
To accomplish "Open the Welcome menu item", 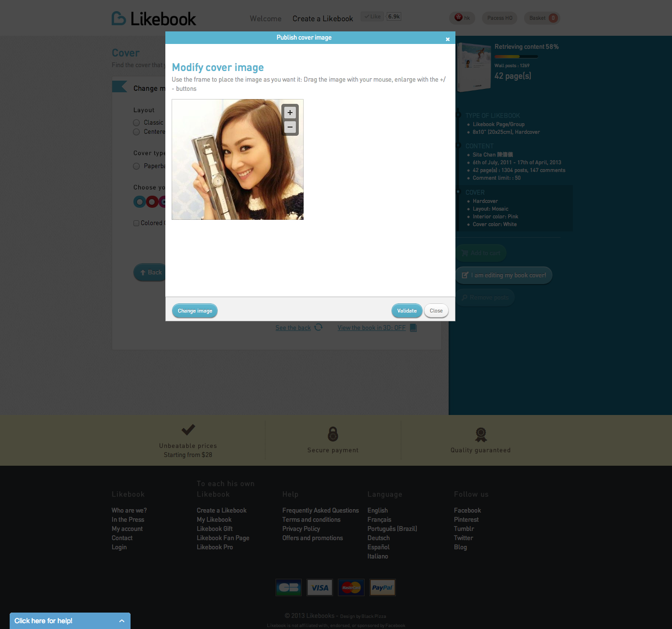I will click(x=265, y=18).
